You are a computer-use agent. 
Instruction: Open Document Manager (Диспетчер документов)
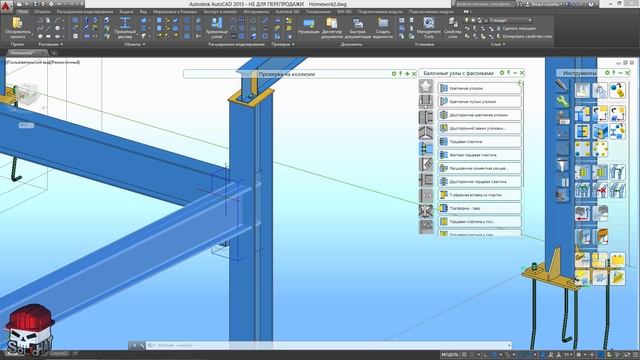pos(332,28)
